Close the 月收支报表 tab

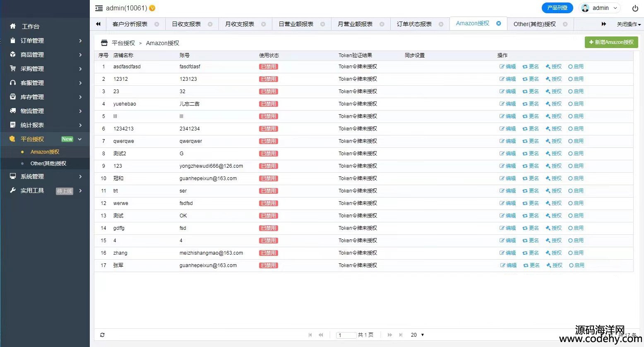[x=263, y=24]
